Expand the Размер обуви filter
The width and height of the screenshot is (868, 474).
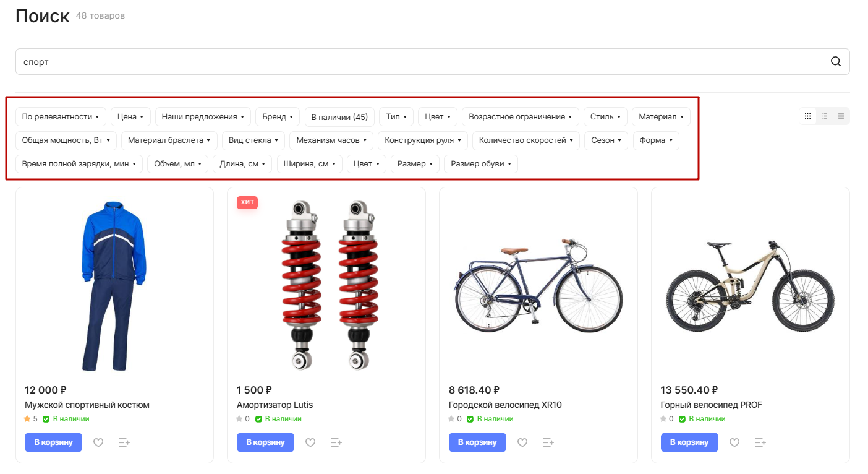(x=481, y=164)
